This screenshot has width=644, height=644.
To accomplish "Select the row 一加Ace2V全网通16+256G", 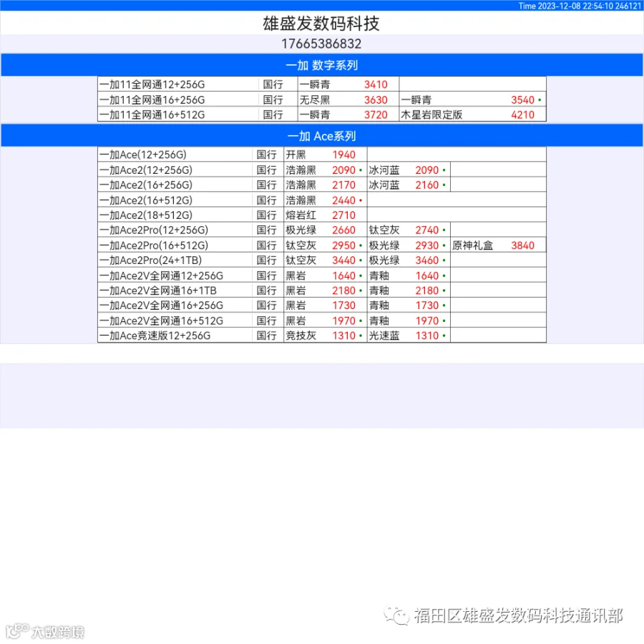I will 321,305.
